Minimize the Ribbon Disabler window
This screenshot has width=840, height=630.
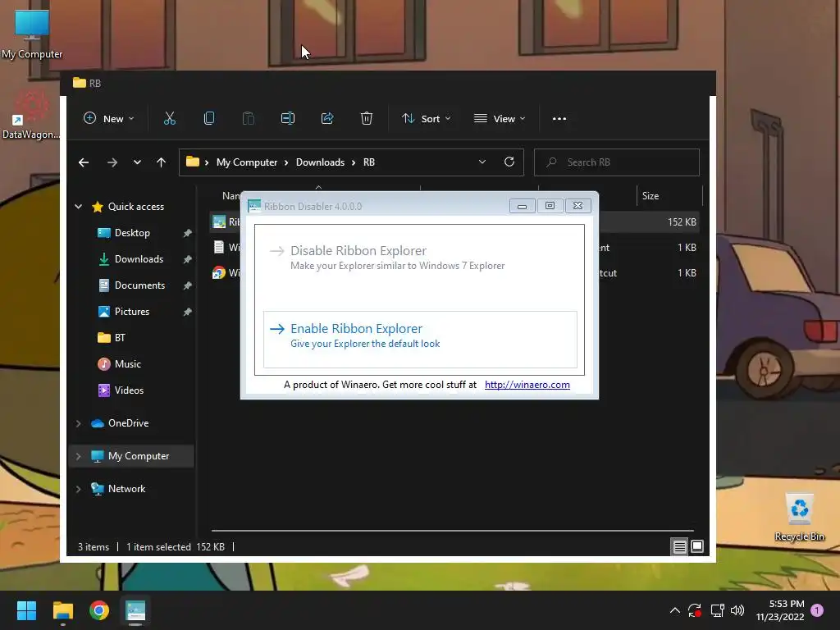click(x=522, y=206)
